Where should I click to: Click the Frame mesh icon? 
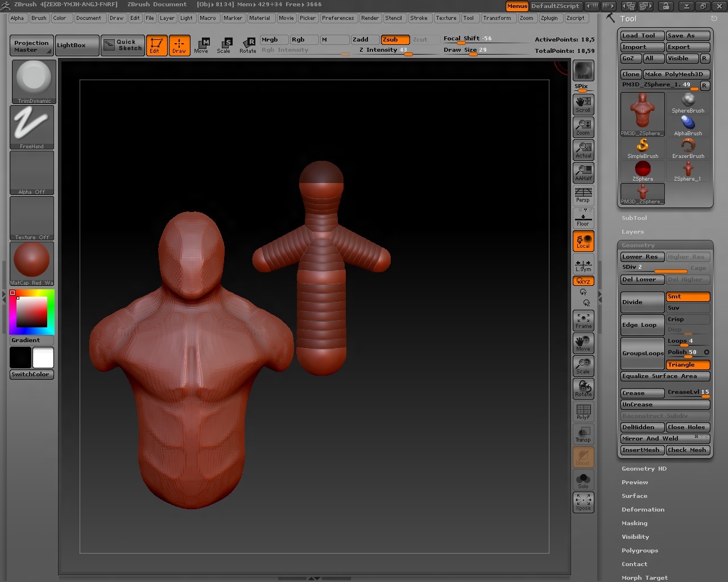coord(583,321)
